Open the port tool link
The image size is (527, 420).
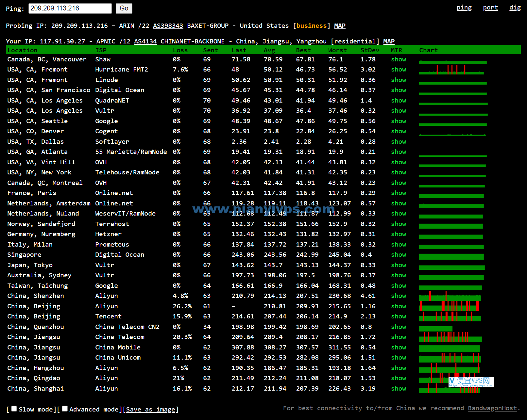490,8
